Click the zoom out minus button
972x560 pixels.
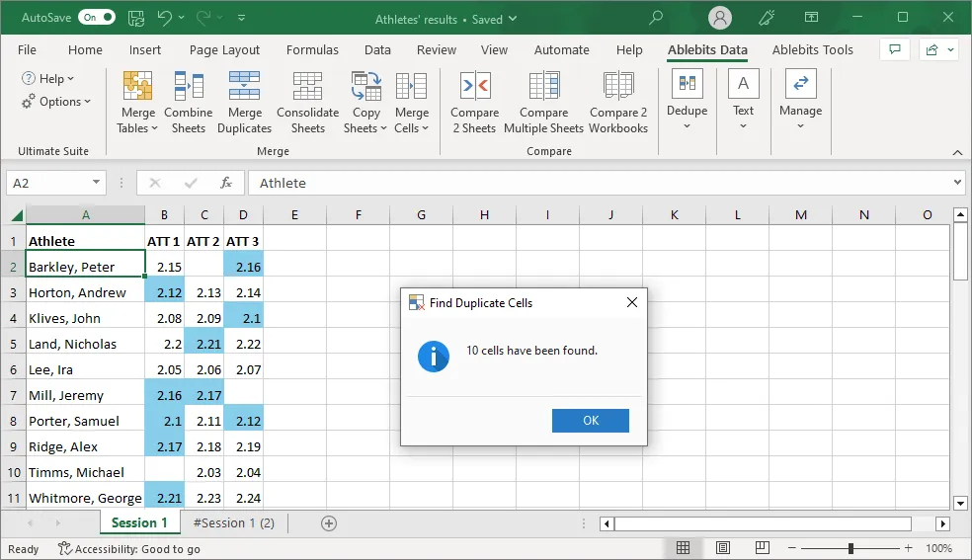(x=791, y=548)
